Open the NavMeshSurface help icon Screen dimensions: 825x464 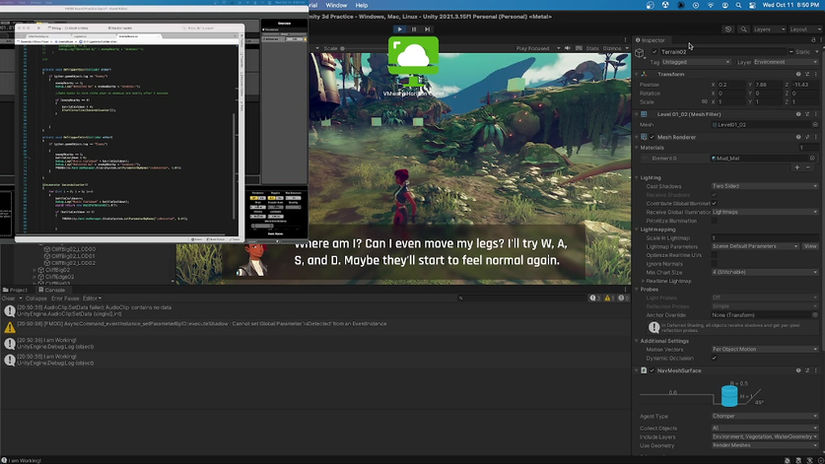[798, 371]
